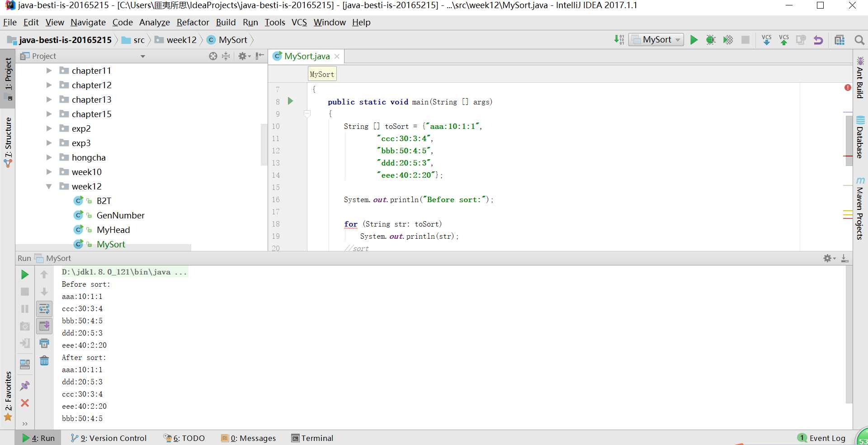Image resolution: width=868 pixels, height=445 pixels.
Task: Toggle the 2: Favorites tool window
Action: pos(8,397)
